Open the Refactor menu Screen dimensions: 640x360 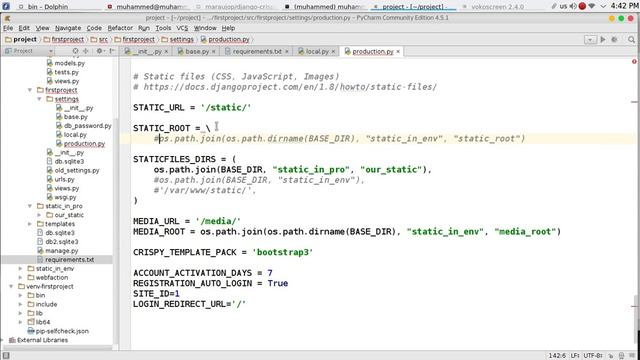coord(120,28)
